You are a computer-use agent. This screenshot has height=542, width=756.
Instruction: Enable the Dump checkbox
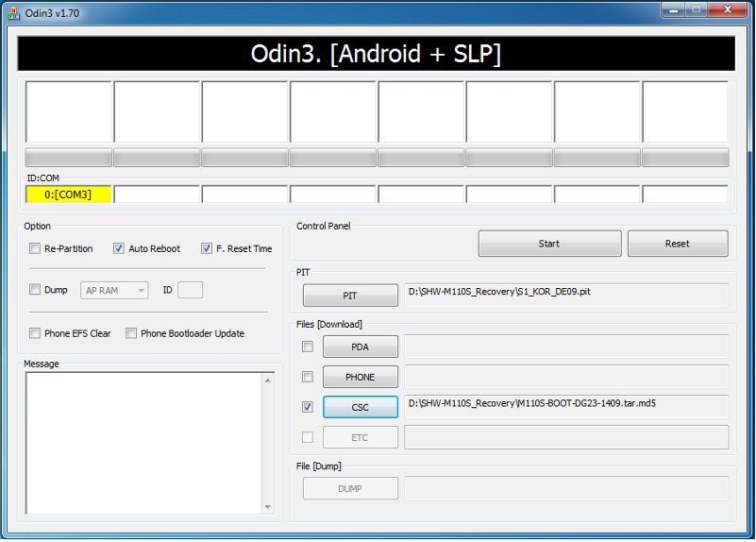click(35, 289)
